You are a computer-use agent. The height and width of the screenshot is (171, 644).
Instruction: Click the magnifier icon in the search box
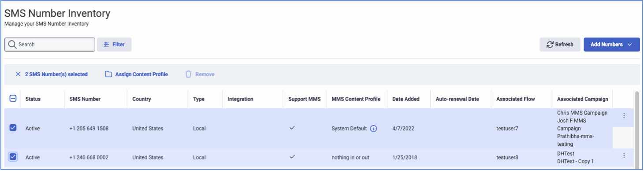click(12, 45)
